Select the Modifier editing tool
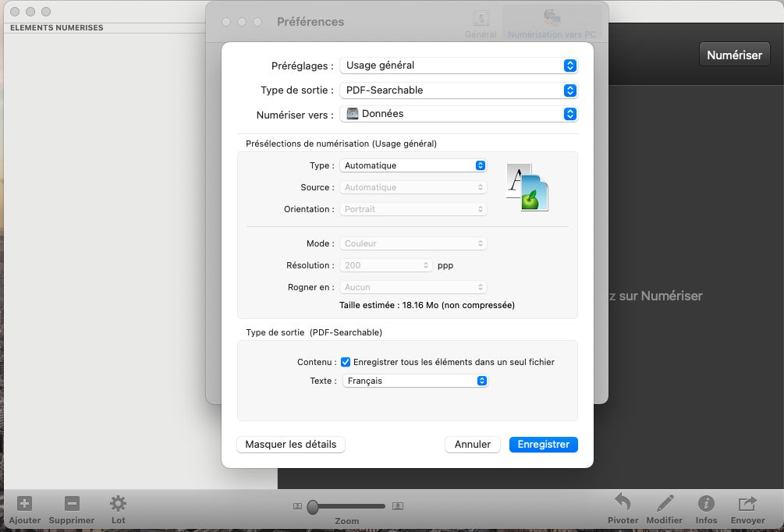Viewport: 784px width, 532px height. (x=665, y=504)
